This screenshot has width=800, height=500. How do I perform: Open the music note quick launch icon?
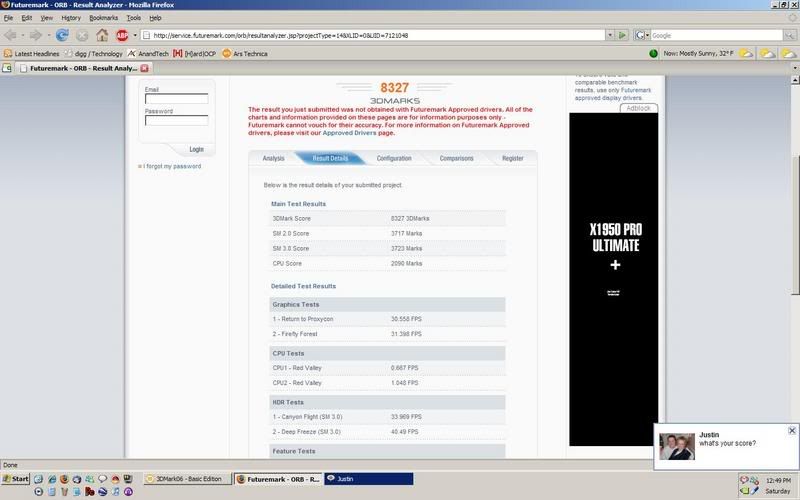coord(115,491)
